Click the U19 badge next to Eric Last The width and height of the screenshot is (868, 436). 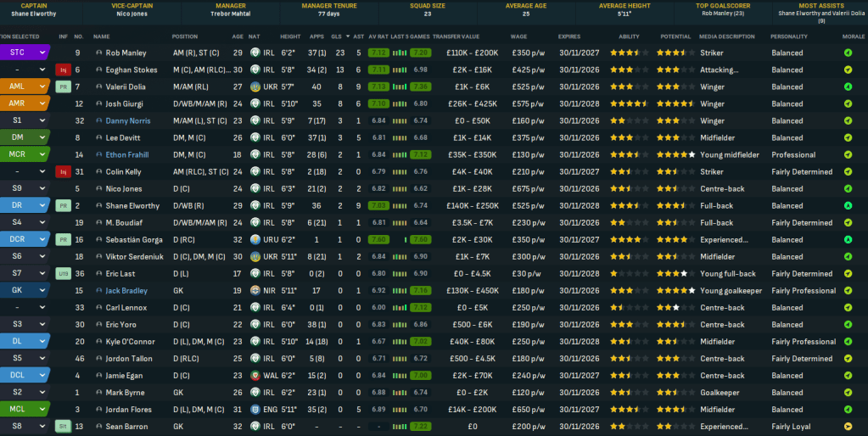[x=63, y=273]
